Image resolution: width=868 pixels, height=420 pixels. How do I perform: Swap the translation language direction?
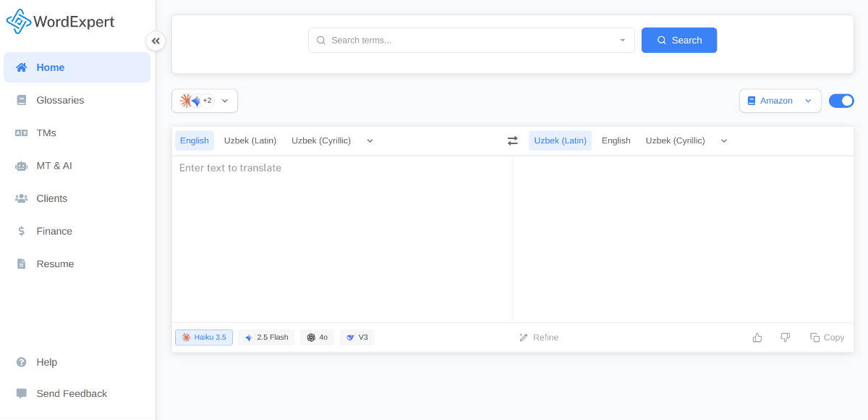coord(513,140)
